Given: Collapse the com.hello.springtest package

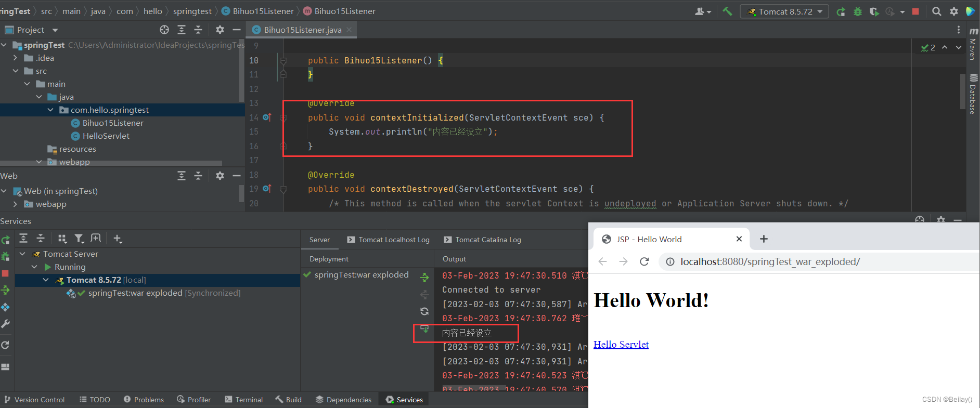Looking at the screenshot, I should tap(50, 110).
